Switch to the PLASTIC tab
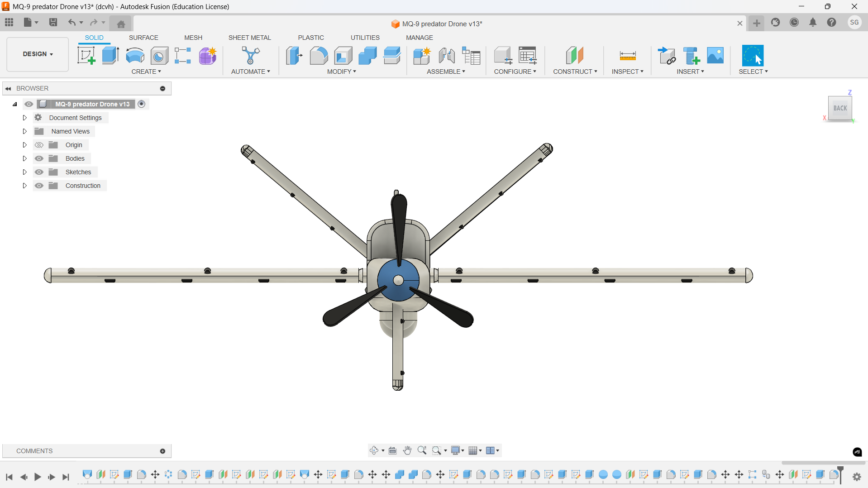This screenshot has height=488, width=868. click(311, 38)
